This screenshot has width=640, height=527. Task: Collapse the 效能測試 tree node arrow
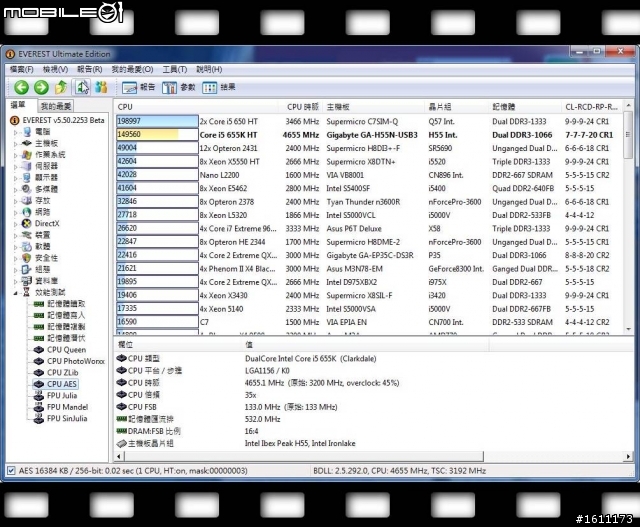[16, 292]
